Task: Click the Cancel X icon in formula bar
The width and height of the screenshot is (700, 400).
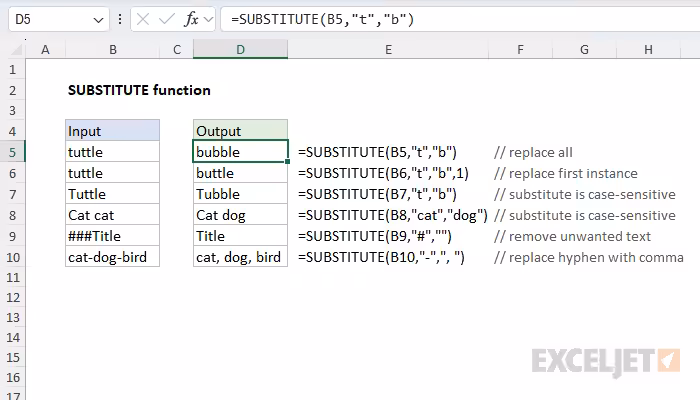Action: (143, 19)
